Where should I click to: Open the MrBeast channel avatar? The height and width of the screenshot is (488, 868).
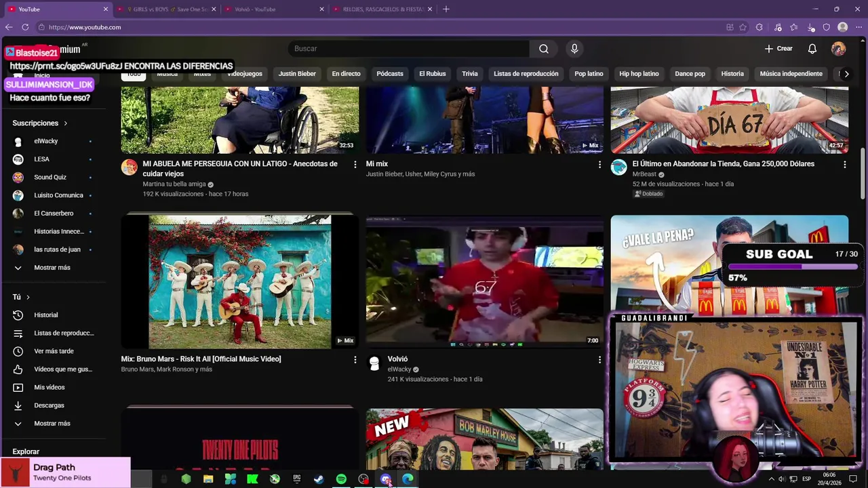[x=618, y=167]
